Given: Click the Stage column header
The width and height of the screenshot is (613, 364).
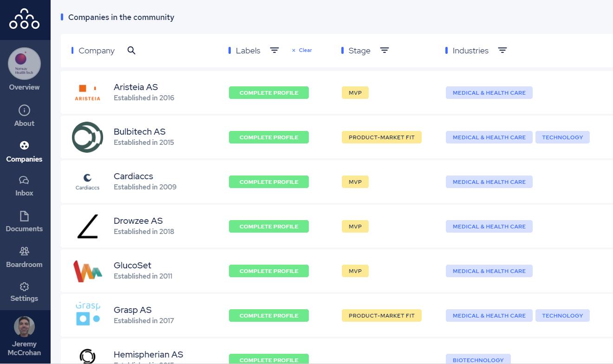Looking at the screenshot, I should coord(359,51).
